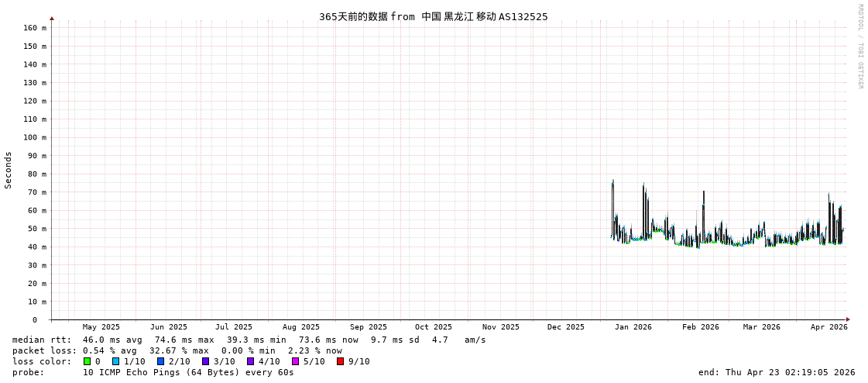This screenshot has width=868, height=383.
Task: Click the cyan 1/10 loss swatch
Action: (116, 361)
